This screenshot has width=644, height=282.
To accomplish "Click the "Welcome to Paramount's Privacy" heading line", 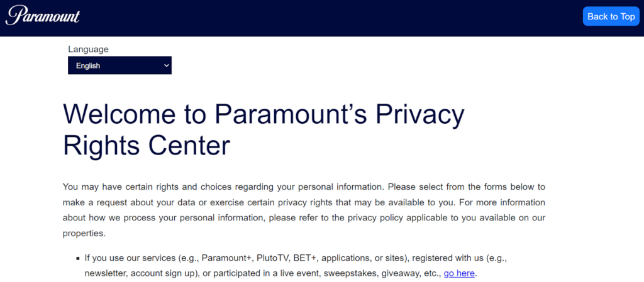I will 264,114.
